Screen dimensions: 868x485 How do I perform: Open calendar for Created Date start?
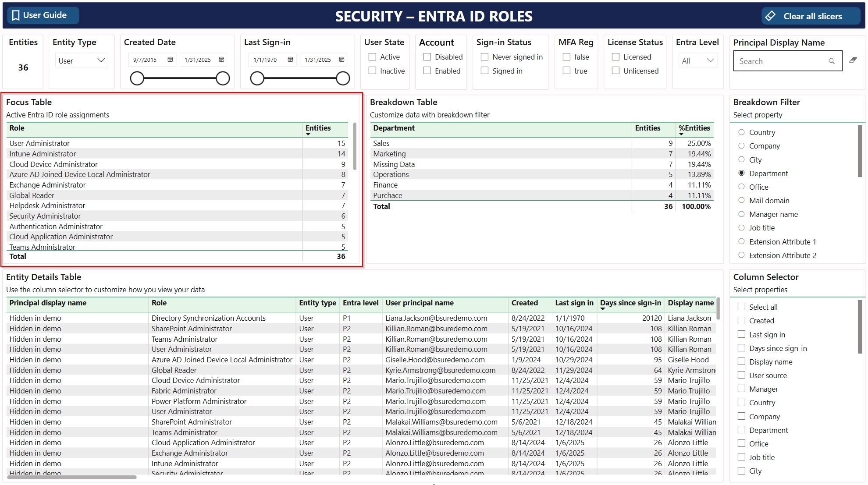[170, 60]
